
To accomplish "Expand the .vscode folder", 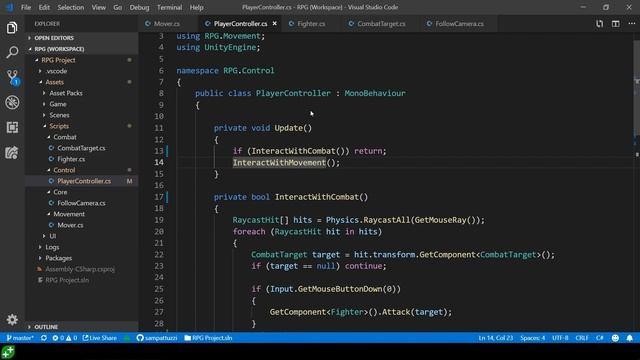I will tap(82, 71).
